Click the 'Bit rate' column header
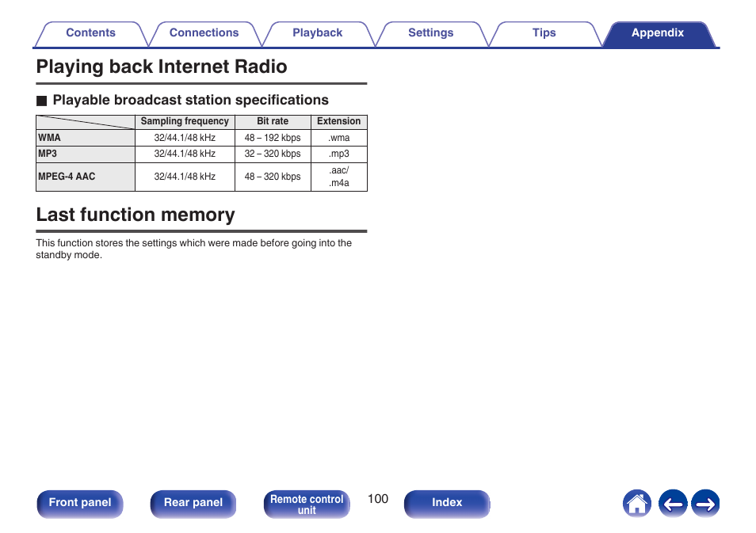 pyautogui.click(x=273, y=121)
